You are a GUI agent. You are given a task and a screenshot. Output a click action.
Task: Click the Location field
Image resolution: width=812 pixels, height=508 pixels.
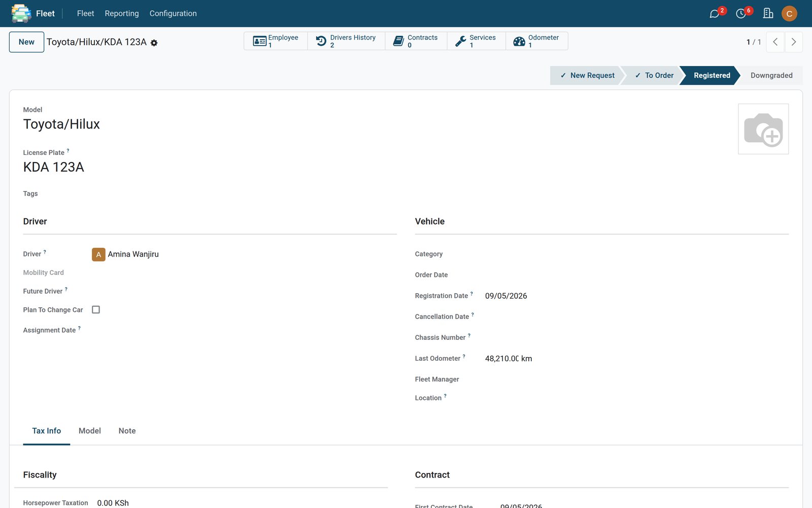(x=636, y=398)
